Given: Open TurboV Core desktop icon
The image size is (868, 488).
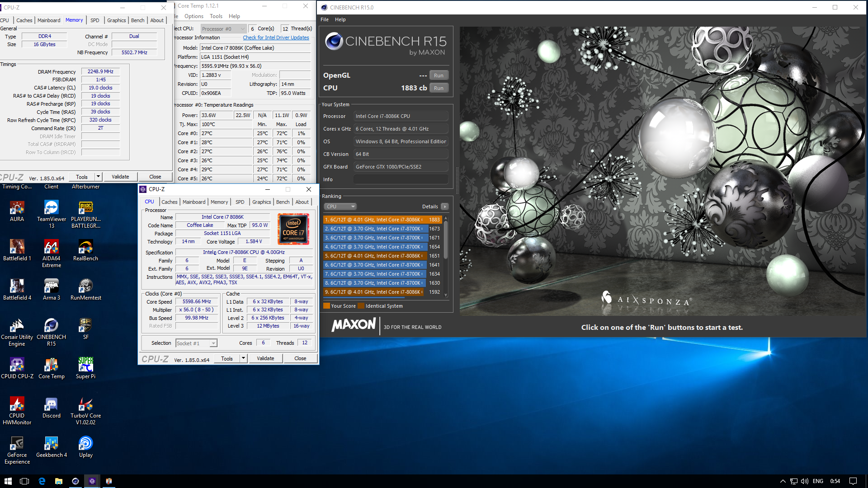Looking at the screenshot, I should click(86, 411).
